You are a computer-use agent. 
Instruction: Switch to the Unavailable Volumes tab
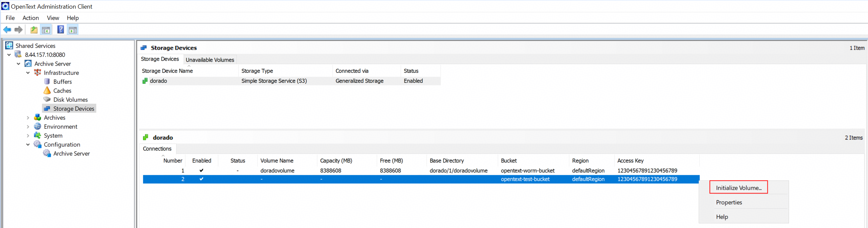click(210, 60)
